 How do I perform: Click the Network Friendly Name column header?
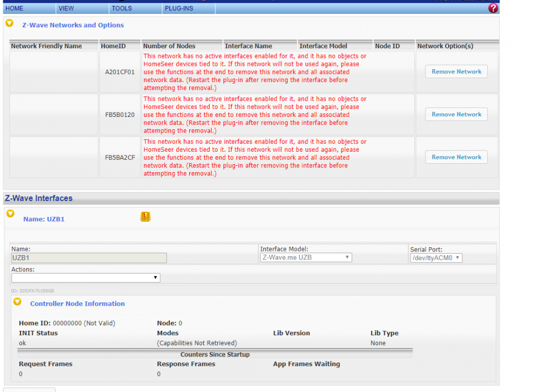pos(47,46)
